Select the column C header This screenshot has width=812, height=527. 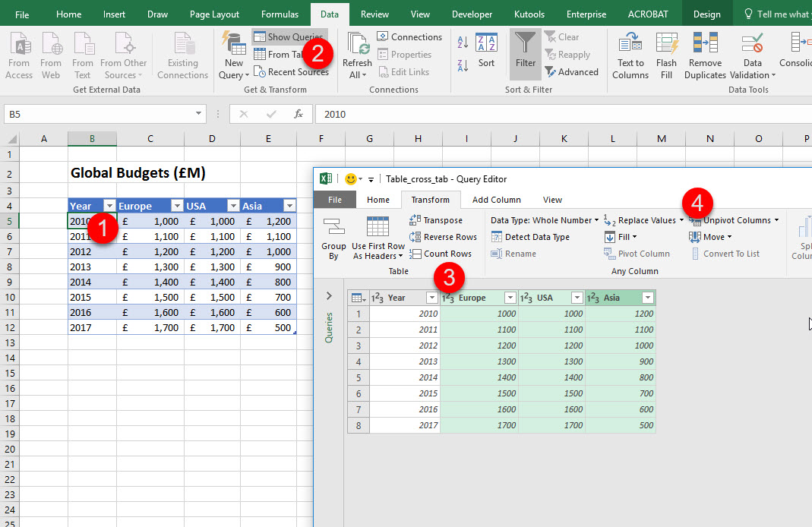coord(150,138)
